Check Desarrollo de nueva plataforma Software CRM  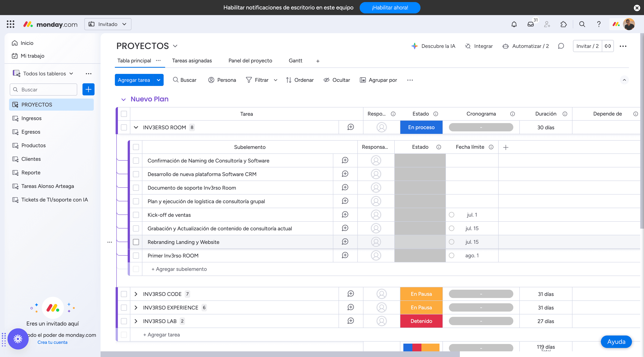point(136,174)
